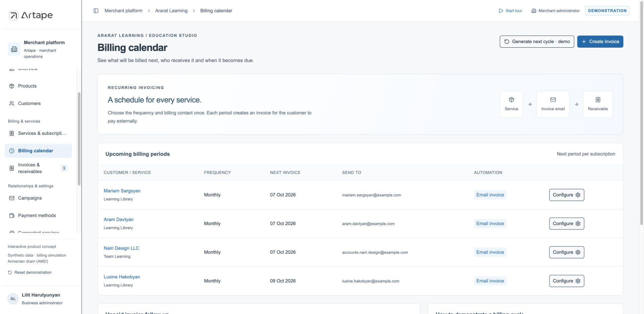
Task: Click the Reset demonstration refresh icon
Action: [x=10, y=272]
